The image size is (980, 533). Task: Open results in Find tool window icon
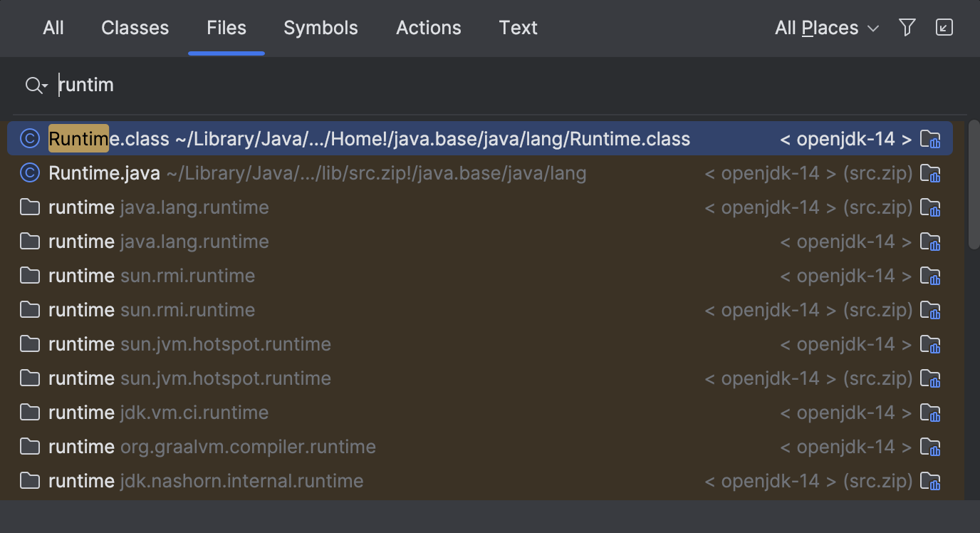click(x=944, y=27)
